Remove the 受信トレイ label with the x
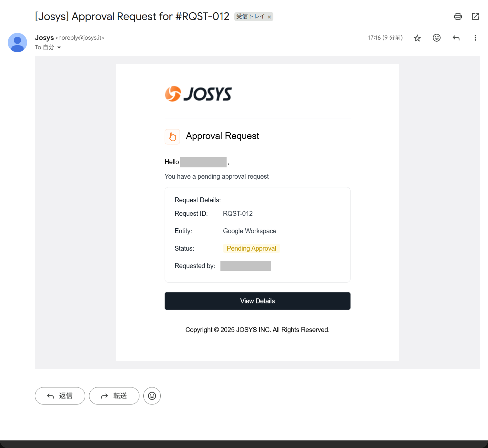The image size is (488, 448). point(269,17)
